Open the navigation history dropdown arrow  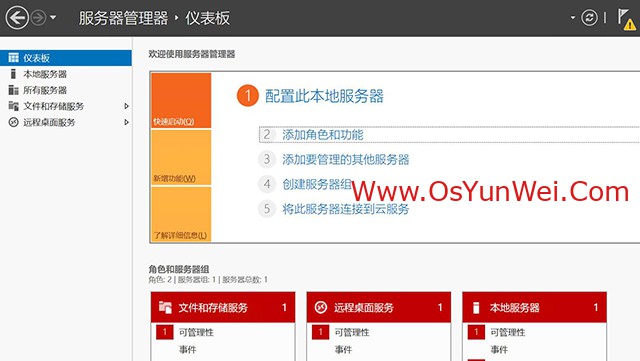(53, 18)
